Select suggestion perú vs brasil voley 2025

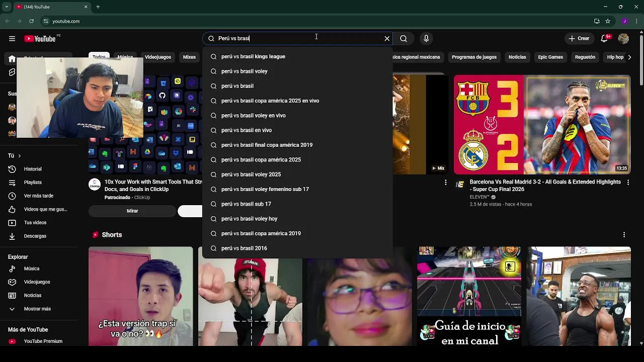point(297,174)
